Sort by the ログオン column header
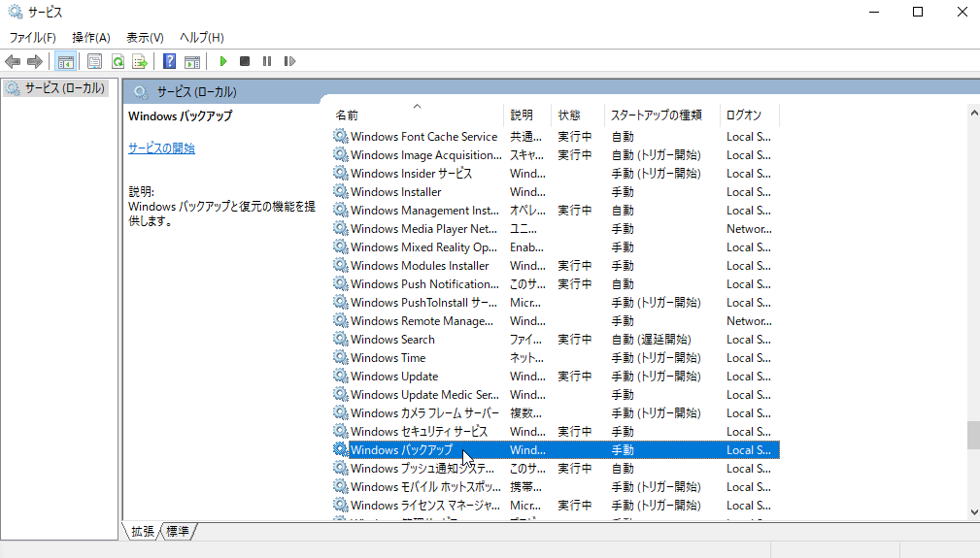 [x=750, y=115]
